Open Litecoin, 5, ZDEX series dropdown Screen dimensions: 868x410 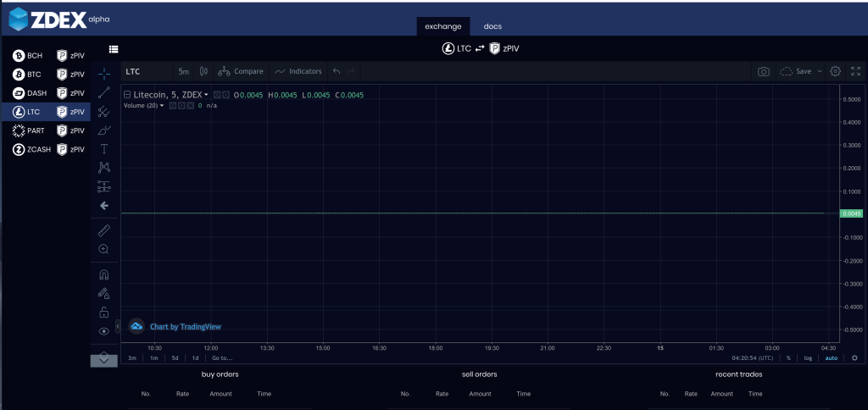(x=207, y=95)
